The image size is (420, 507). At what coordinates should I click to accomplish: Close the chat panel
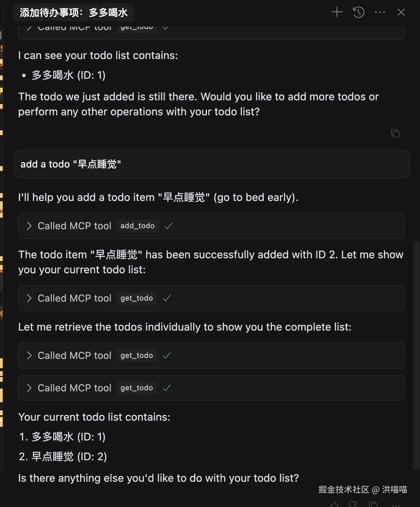pyautogui.click(x=401, y=12)
